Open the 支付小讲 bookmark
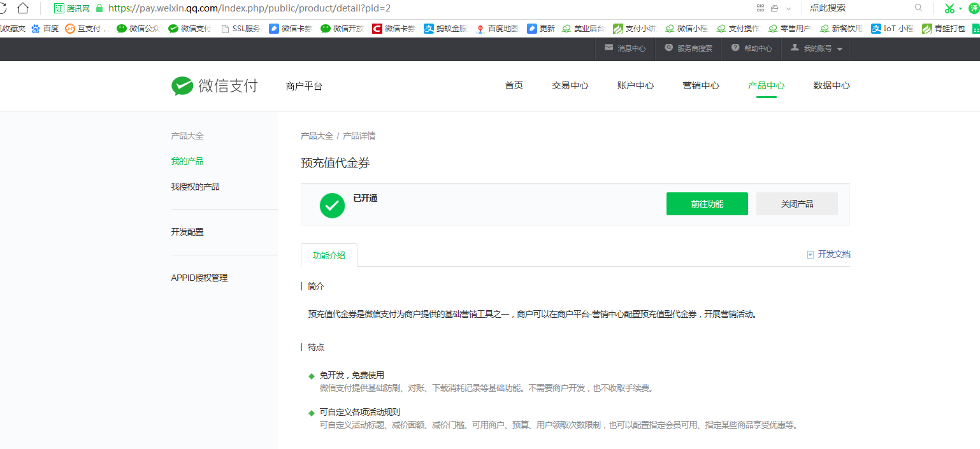The width and height of the screenshot is (980, 449). click(x=634, y=29)
